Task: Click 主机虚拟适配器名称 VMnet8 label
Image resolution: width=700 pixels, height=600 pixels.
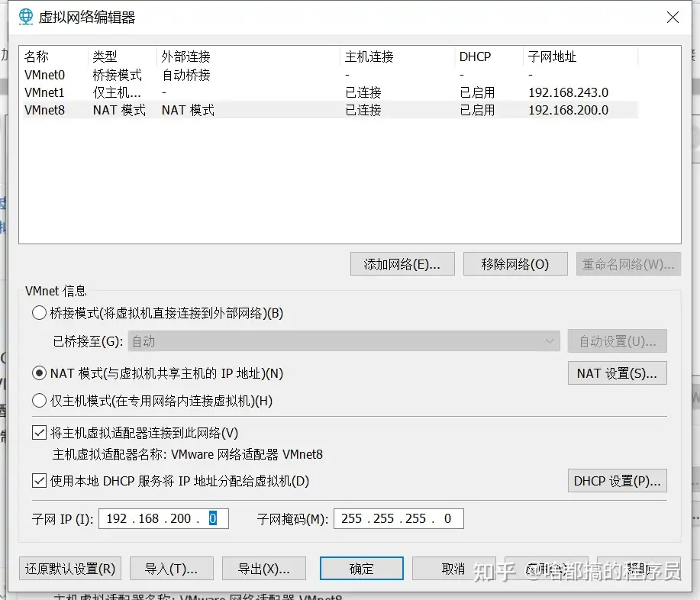Action: tap(188, 454)
